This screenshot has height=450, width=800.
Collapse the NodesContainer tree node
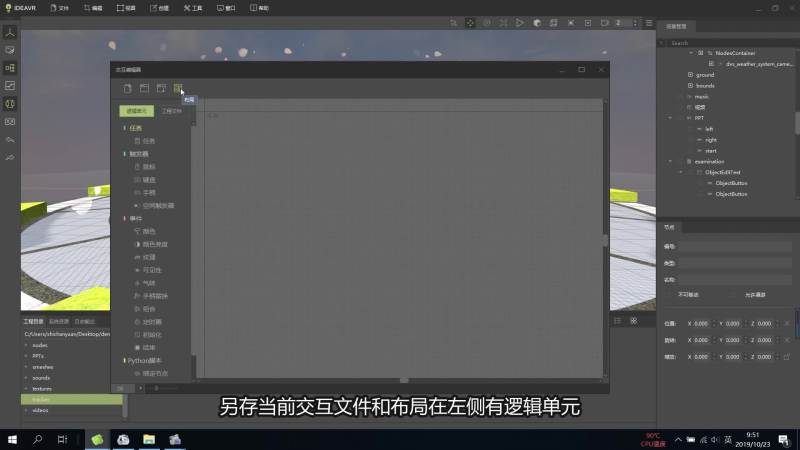[x=691, y=53]
